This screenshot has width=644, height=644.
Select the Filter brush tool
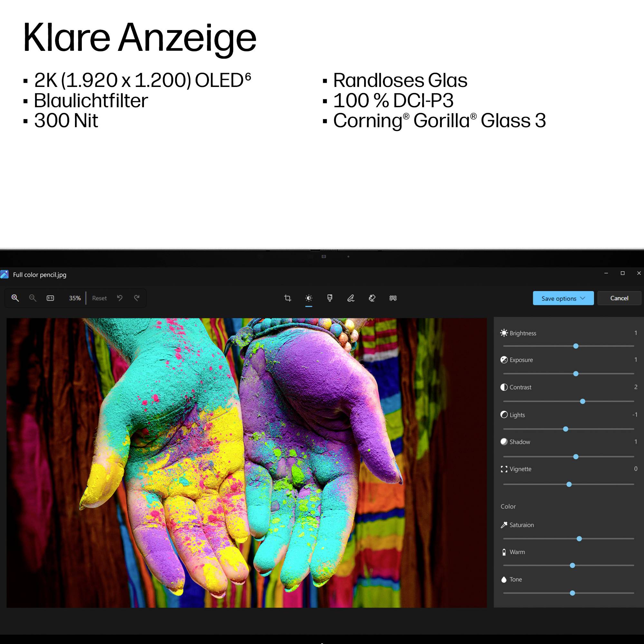point(330,298)
